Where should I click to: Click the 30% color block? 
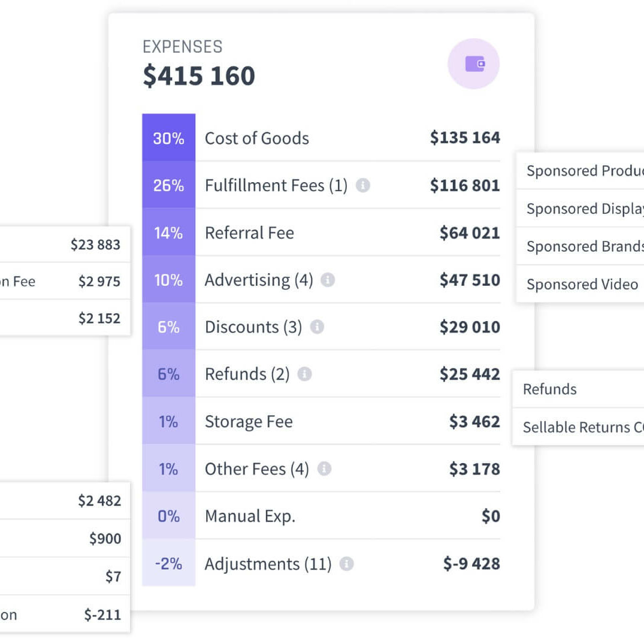[x=168, y=138]
